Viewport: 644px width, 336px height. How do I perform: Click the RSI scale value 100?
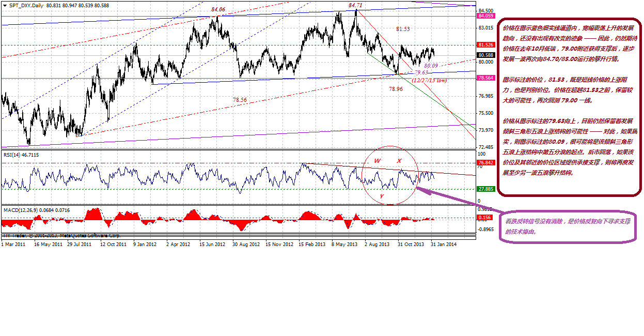(482, 154)
